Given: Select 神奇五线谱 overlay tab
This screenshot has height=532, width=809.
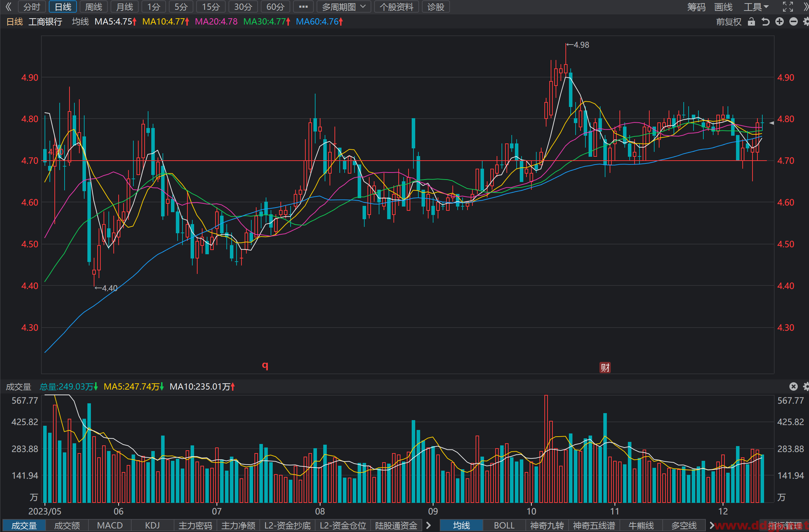Looking at the screenshot, I should (x=594, y=525).
